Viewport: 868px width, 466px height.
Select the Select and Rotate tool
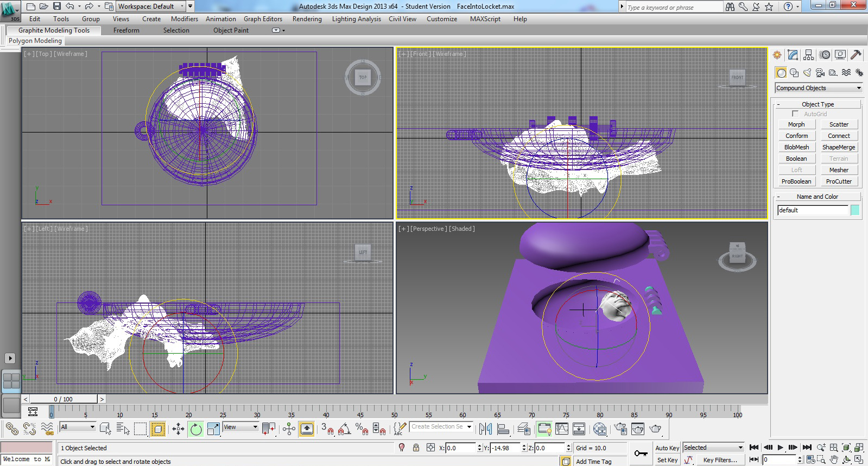[196, 429]
